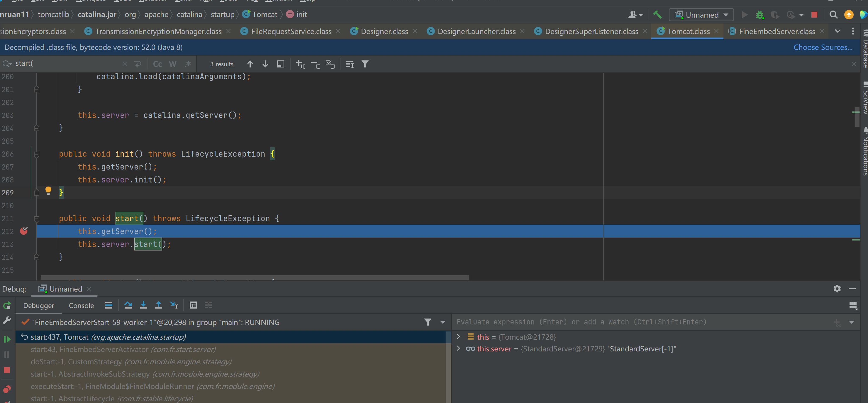Click the Choose Sources link
The height and width of the screenshot is (403, 868).
(x=823, y=47)
